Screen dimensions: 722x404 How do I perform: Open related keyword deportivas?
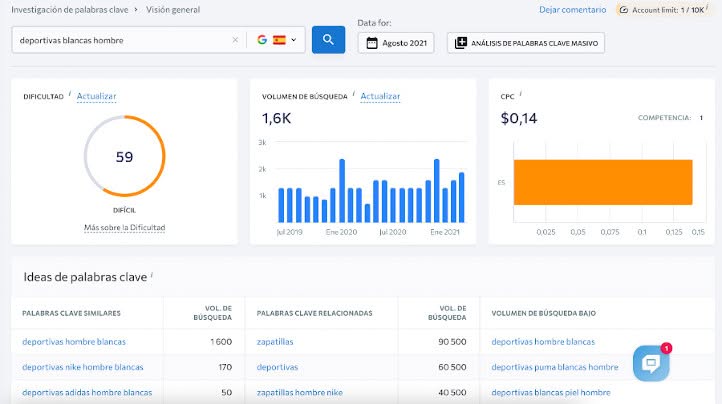pos(277,367)
